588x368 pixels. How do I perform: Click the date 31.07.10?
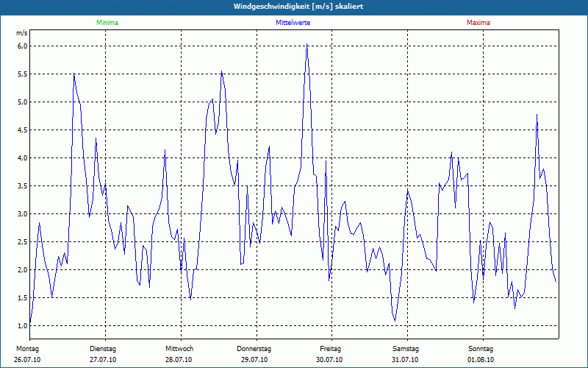click(x=405, y=360)
